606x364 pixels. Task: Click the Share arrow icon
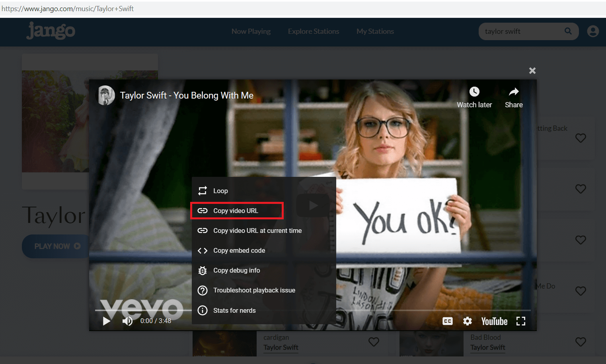pos(514,92)
